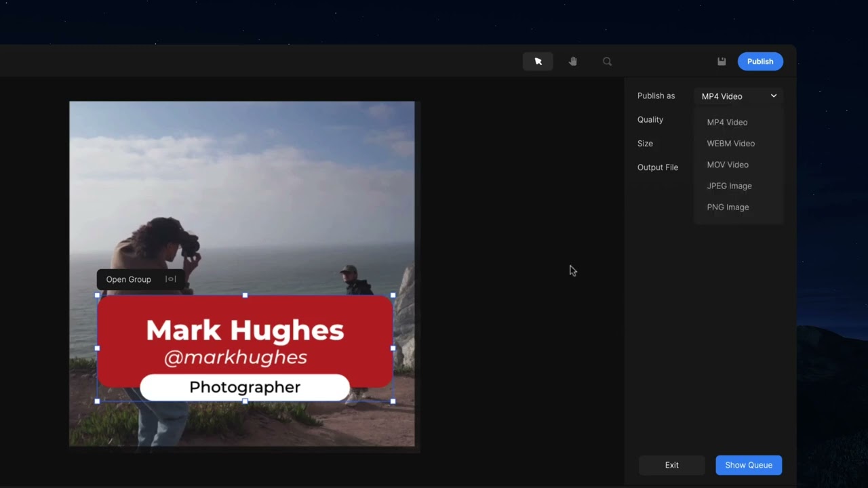The height and width of the screenshot is (488, 868).
Task: Click the Publish as dropdown chevron
Action: pos(773,96)
